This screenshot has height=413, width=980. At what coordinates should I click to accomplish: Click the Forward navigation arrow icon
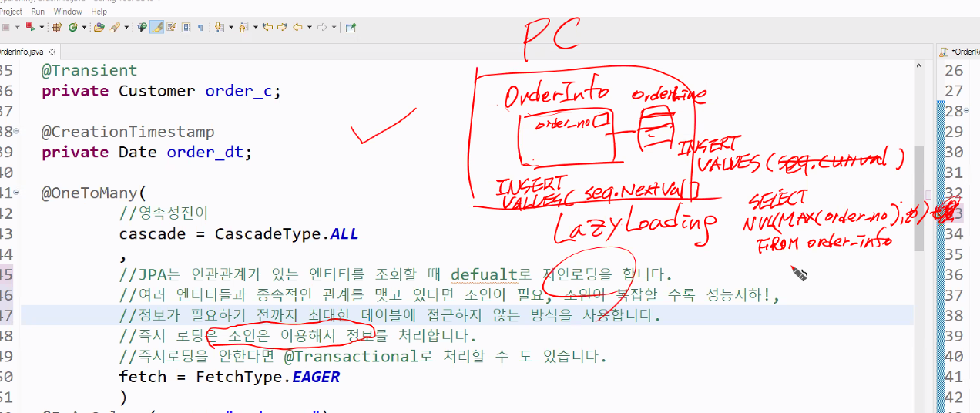click(322, 27)
